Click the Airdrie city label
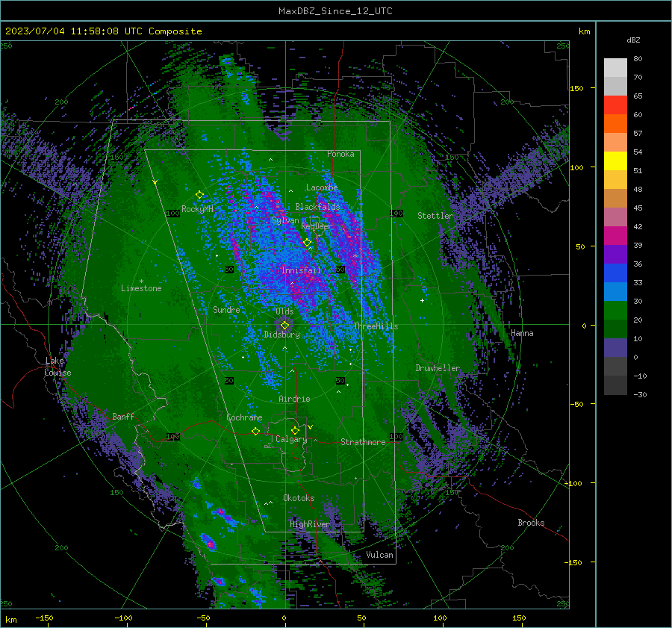 [x=294, y=399]
